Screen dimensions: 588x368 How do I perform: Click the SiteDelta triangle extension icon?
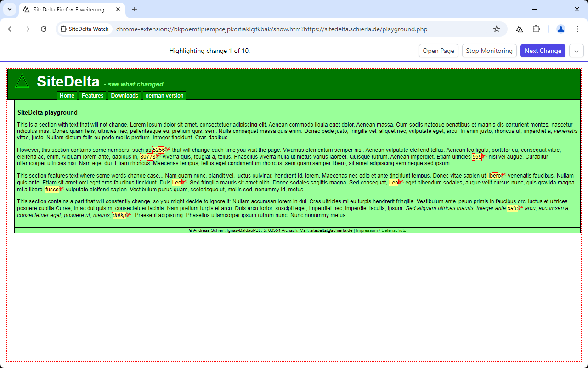pyautogui.click(x=520, y=29)
